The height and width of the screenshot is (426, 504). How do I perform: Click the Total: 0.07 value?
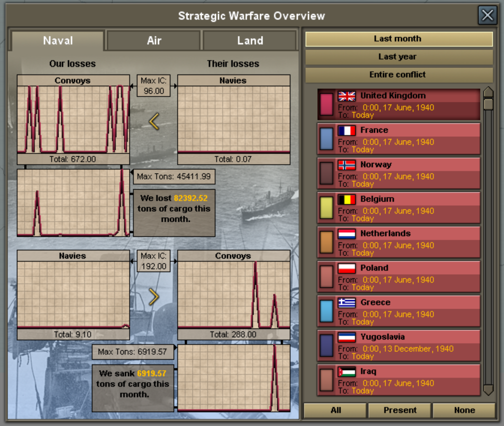[233, 159]
